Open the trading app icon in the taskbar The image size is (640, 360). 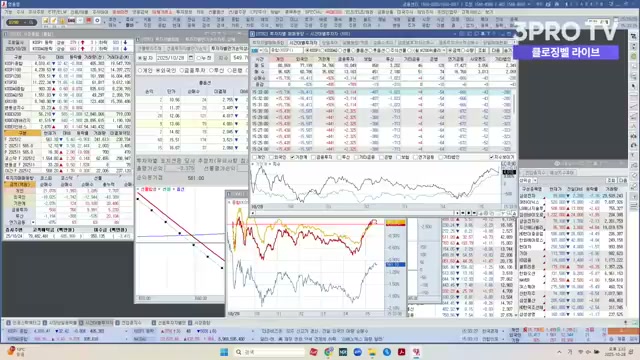click(416, 352)
